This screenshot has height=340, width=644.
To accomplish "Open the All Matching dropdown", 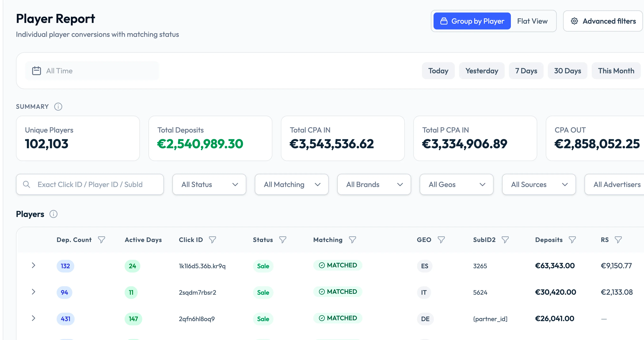I will (292, 184).
